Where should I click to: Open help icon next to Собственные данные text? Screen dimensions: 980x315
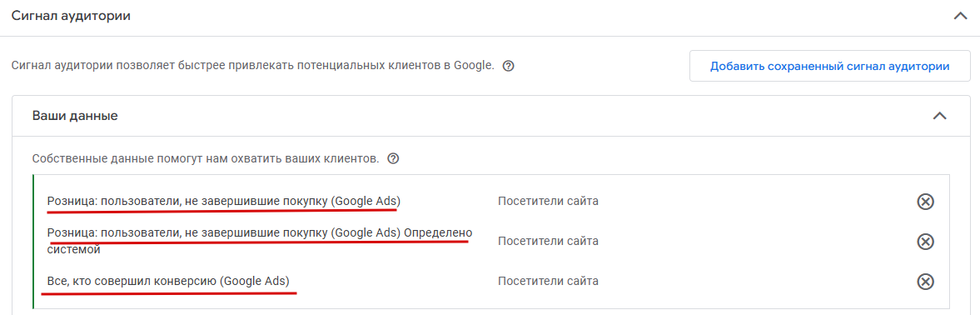coord(393,158)
